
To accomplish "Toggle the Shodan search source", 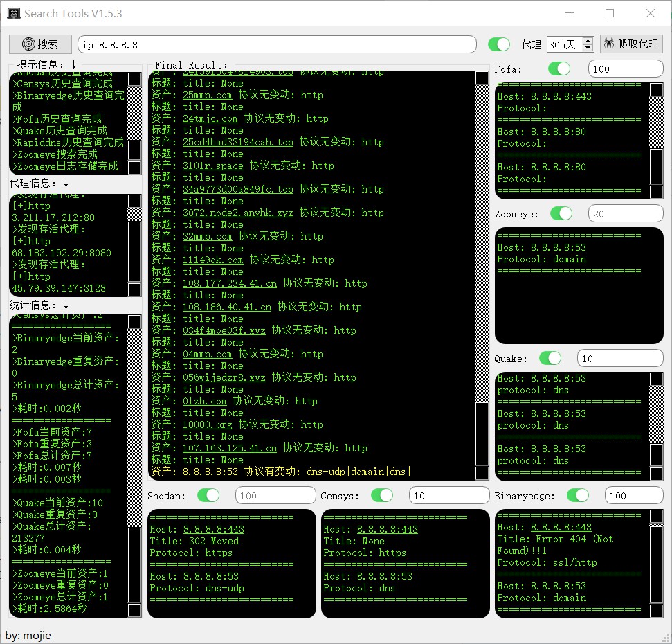I will point(208,495).
